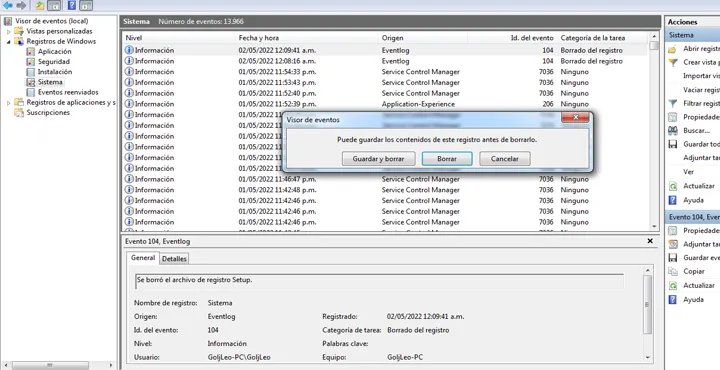Go back with the blue left arrow
This screenshot has height=370, width=720.
[x=7, y=5]
